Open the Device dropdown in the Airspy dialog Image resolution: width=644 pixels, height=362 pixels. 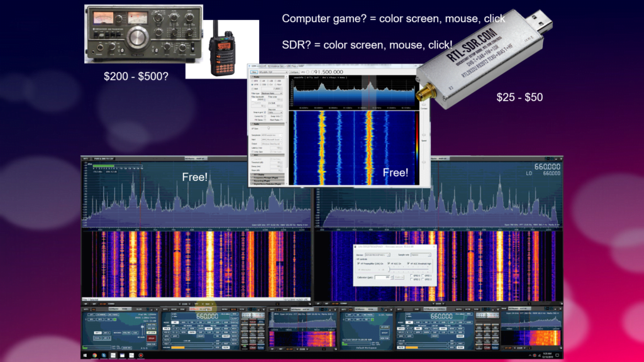[x=377, y=255]
